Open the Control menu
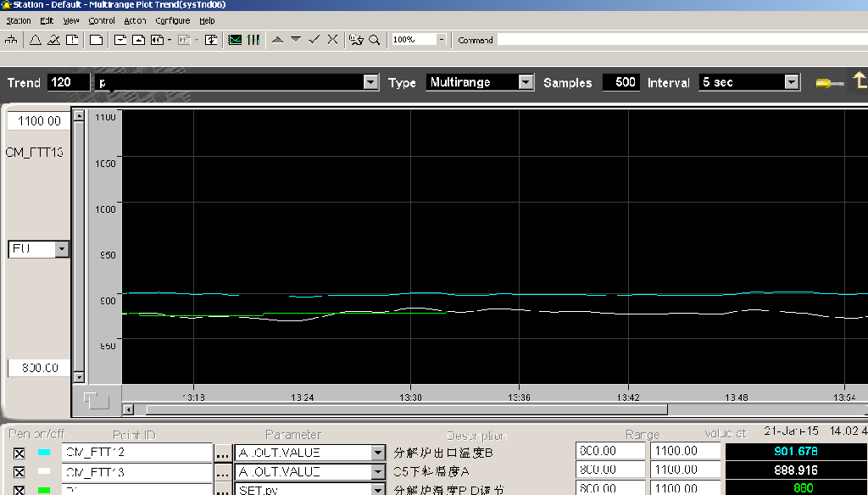Viewport: 868px width, 495px height. 102,20
